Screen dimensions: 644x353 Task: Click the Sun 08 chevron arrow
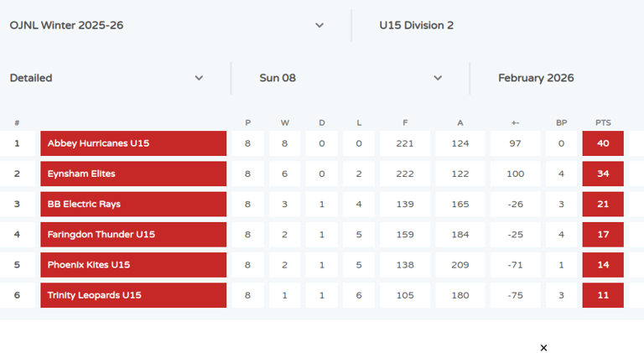[x=438, y=78]
